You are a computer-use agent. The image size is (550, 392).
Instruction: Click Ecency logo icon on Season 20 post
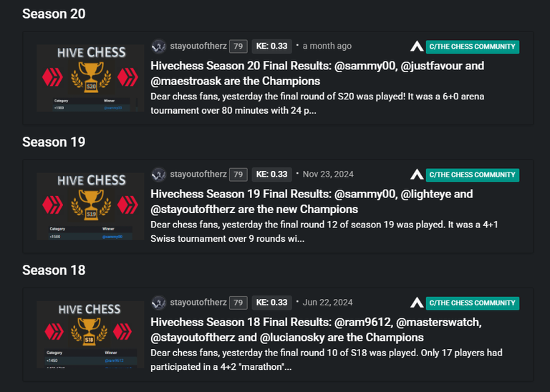[417, 46]
